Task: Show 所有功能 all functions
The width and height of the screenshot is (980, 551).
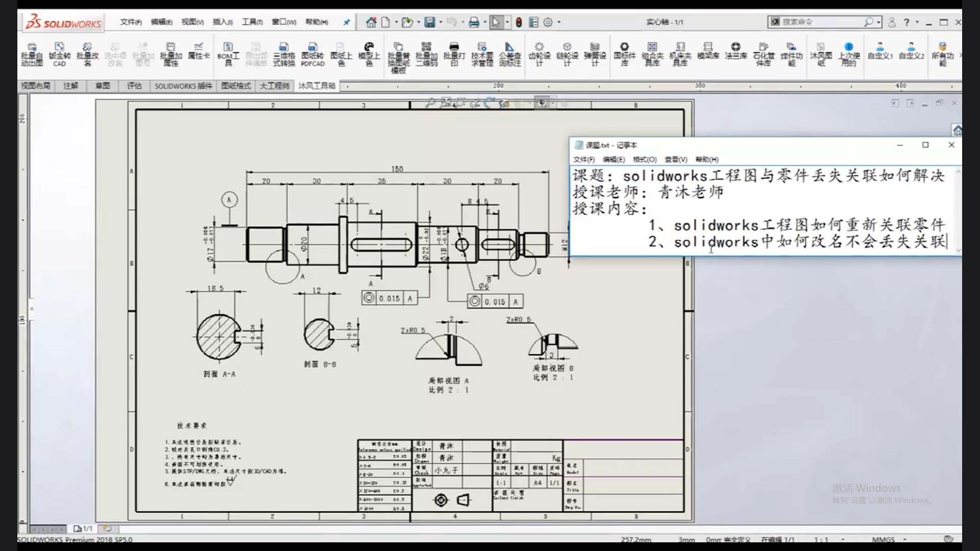Action: [942, 55]
